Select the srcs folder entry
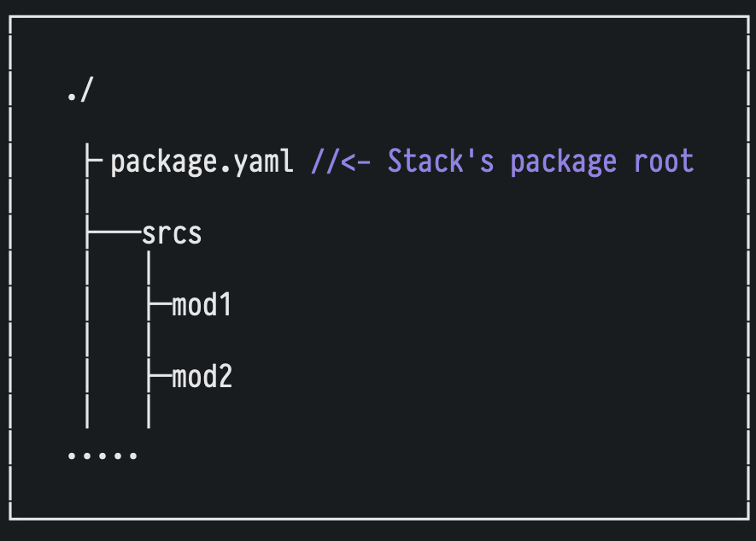The width and height of the screenshot is (756, 541). click(x=172, y=233)
